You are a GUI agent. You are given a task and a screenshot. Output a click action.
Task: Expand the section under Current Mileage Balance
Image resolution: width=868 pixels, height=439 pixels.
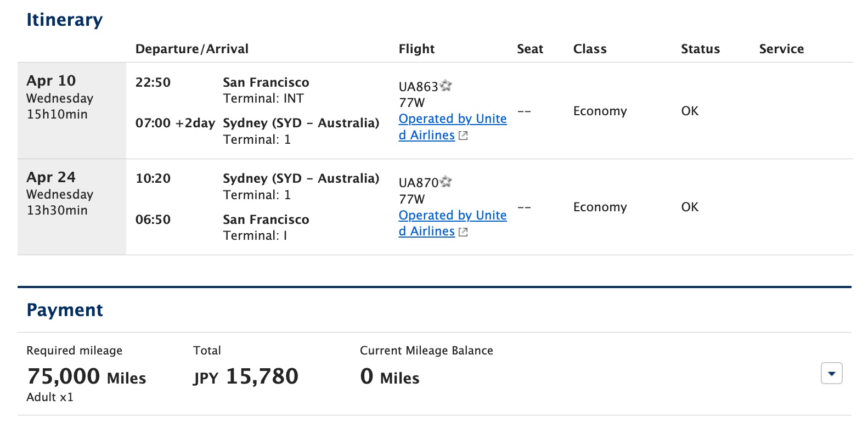831,373
